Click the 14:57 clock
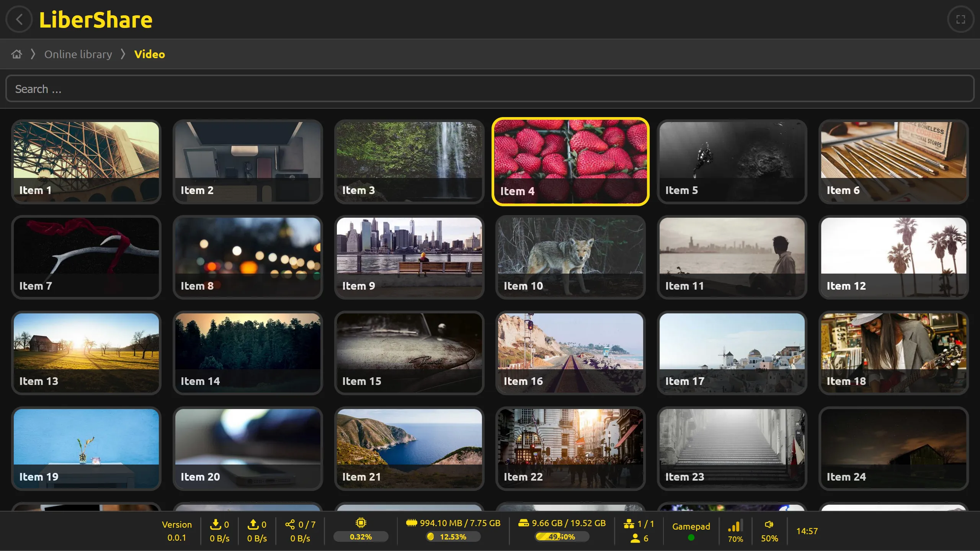 coord(807,531)
